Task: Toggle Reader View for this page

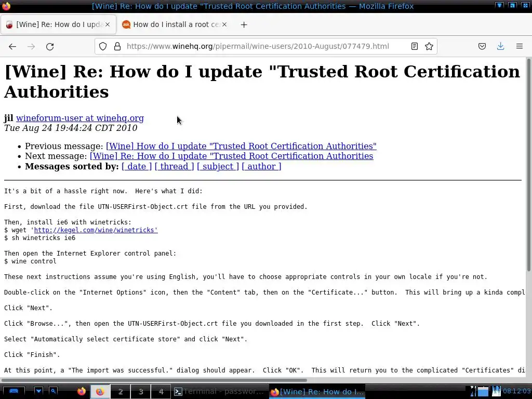Action: click(x=414, y=46)
